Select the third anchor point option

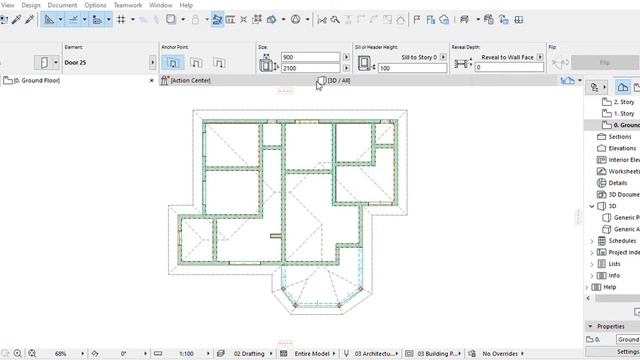219,63
